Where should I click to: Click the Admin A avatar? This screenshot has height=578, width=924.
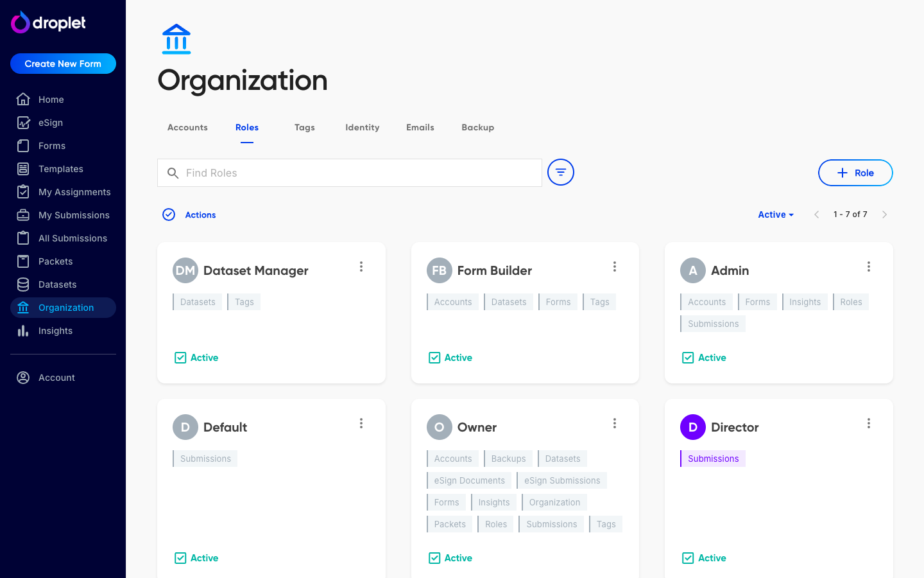coord(693,270)
